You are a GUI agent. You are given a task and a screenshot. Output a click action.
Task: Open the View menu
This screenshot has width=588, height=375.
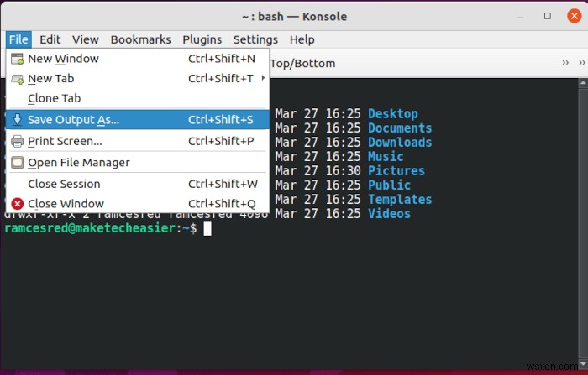click(86, 39)
